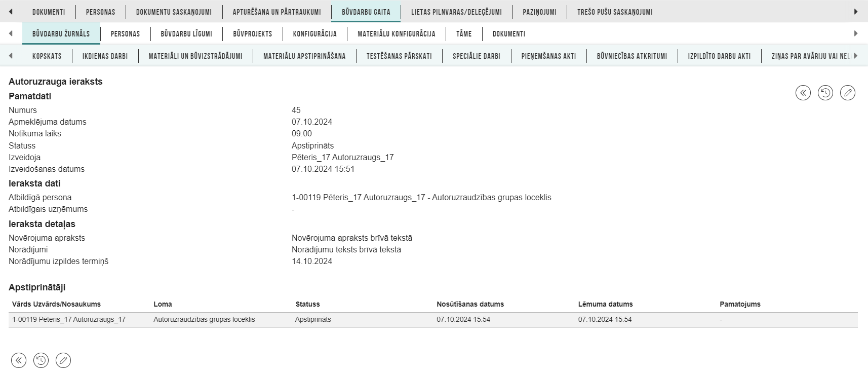Open the Personas sub-tab in second row
868x374 pixels.
pyautogui.click(x=125, y=33)
